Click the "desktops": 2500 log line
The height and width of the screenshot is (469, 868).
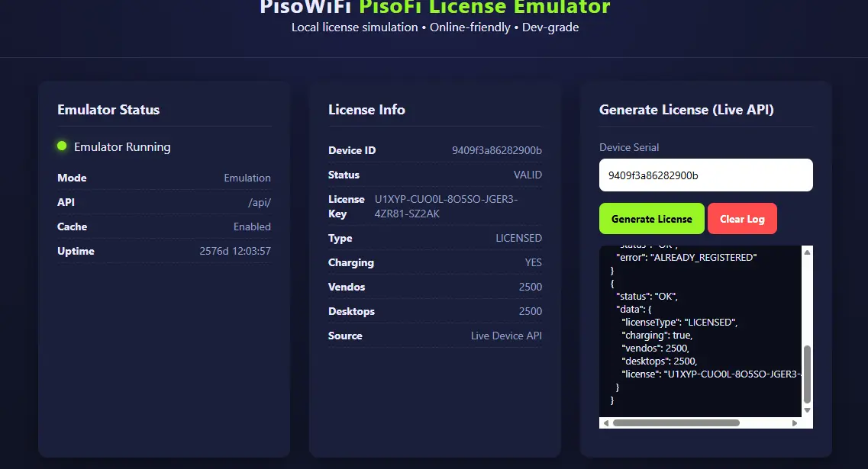pyautogui.click(x=660, y=361)
